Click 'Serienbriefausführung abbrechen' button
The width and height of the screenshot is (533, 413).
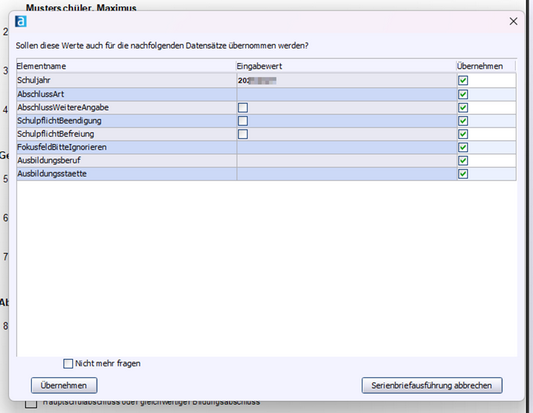point(432,385)
